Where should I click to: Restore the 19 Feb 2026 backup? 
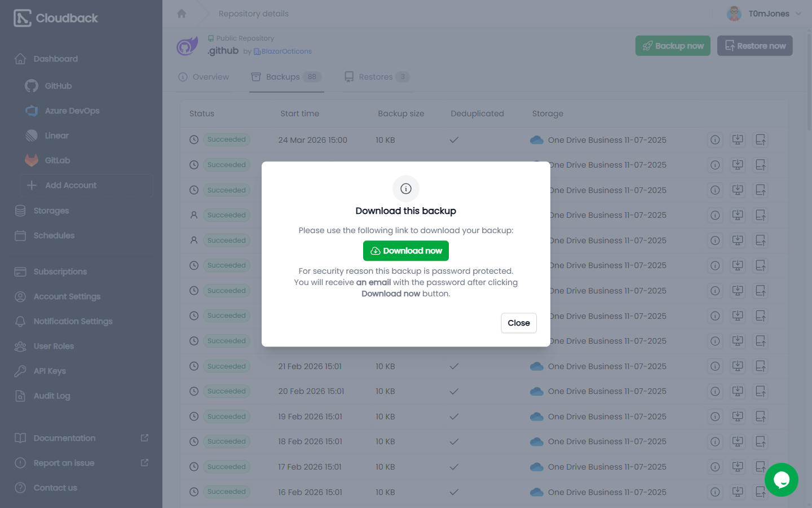[761, 417]
